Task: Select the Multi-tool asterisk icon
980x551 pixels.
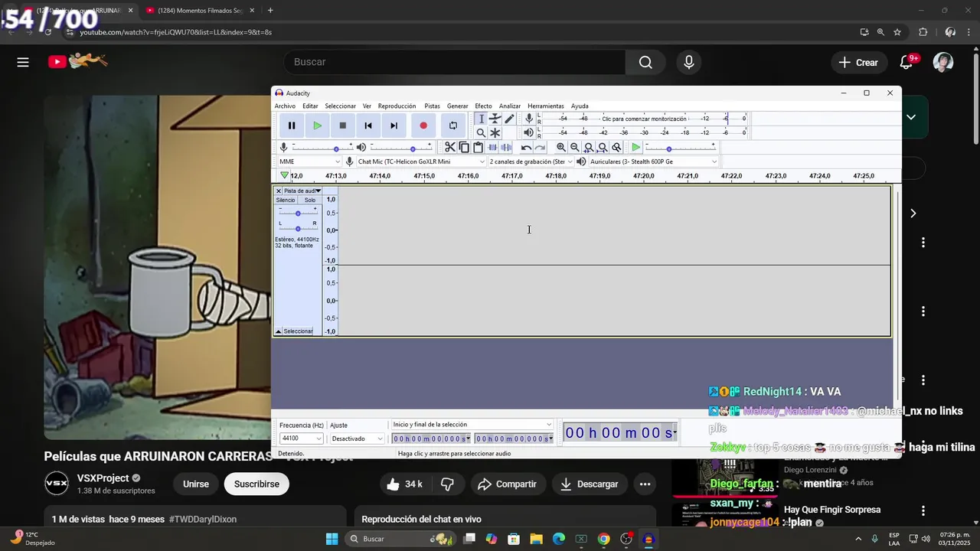Action: pos(495,132)
